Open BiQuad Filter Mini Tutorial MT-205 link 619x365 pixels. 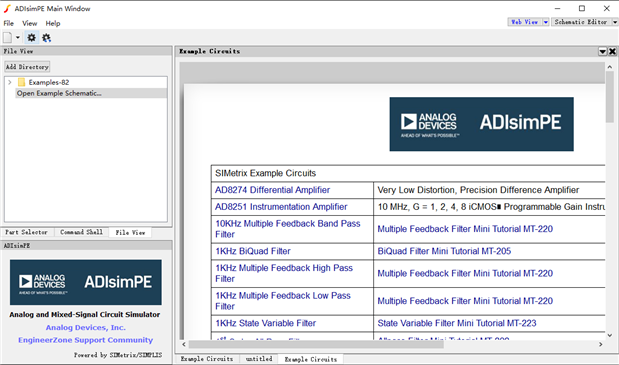tap(444, 251)
